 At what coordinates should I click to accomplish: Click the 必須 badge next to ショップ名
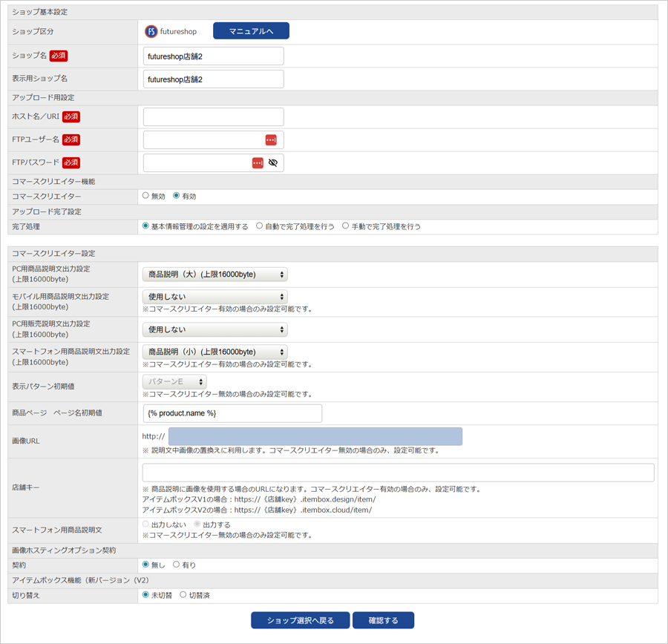pyautogui.click(x=58, y=56)
